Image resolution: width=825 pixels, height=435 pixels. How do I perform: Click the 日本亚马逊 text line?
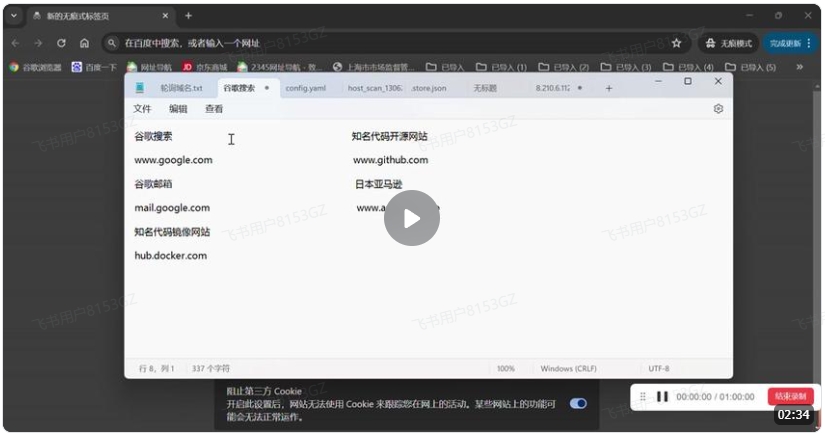tap(378, 184)
